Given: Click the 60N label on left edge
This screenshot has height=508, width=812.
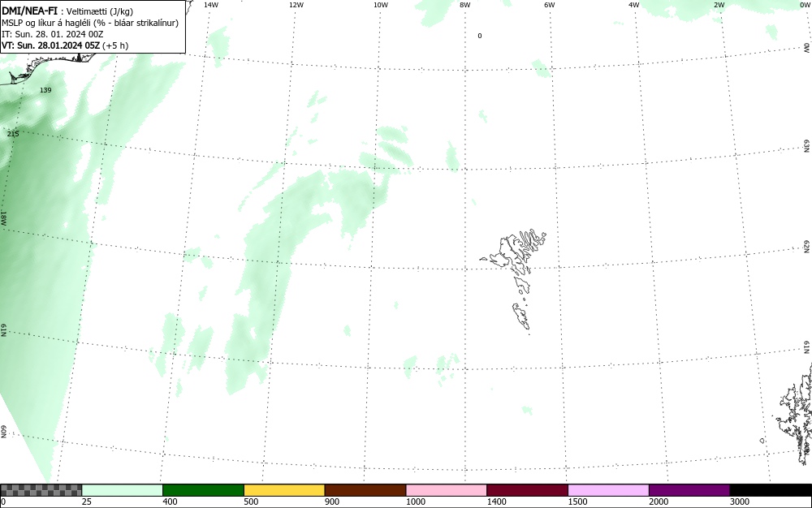Looking at the screenshot, I should (x=3, y=432).
